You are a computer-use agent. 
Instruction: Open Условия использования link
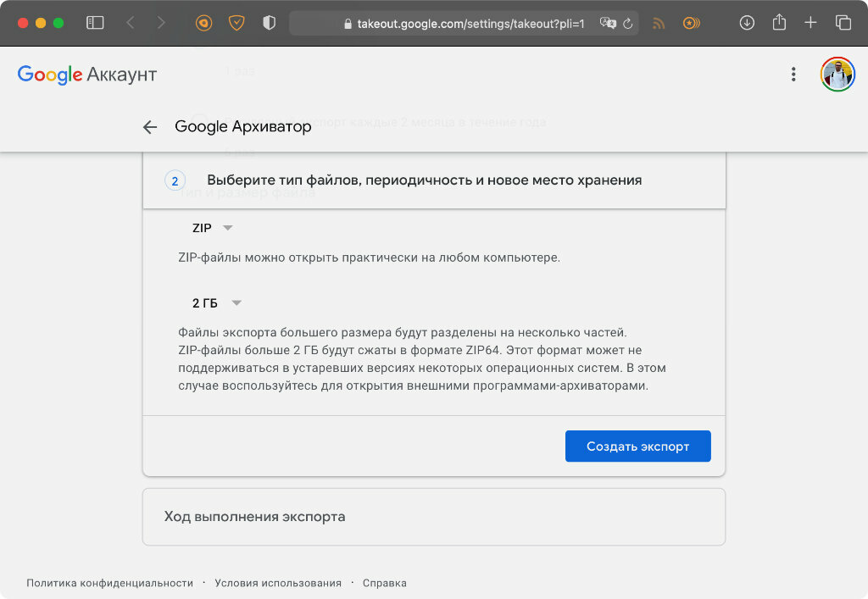pos(278,583)
